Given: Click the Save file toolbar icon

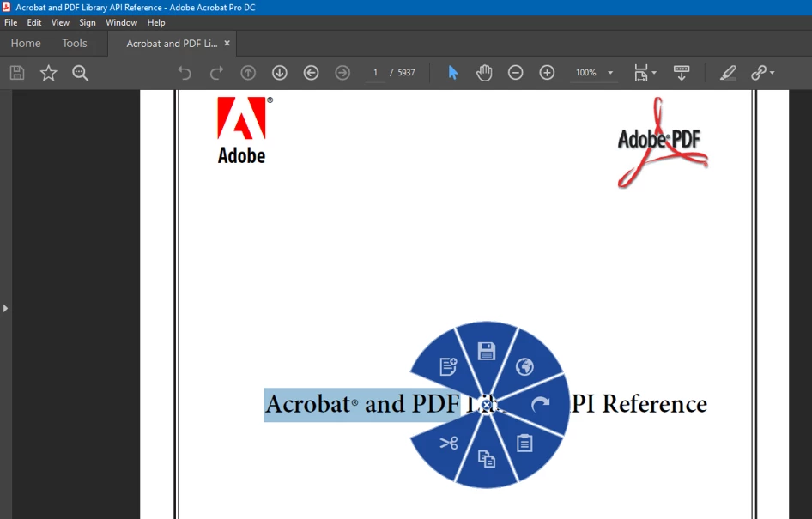Looking at the screenshot, I should [x=17, y=73].
